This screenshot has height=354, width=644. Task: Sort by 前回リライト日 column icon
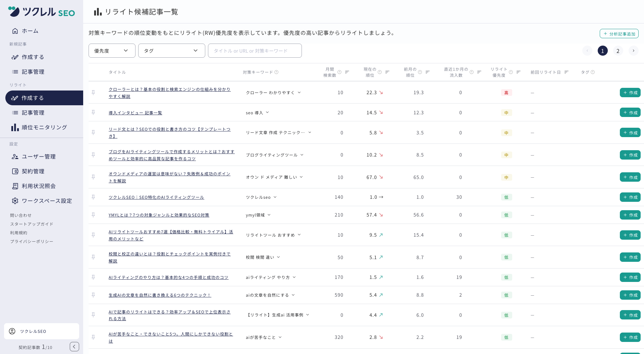pyautogui.click(x=567, y=72)
